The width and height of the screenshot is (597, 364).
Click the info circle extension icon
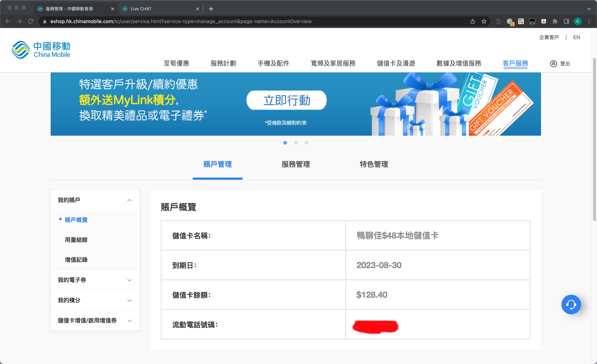tap(498, 21)
